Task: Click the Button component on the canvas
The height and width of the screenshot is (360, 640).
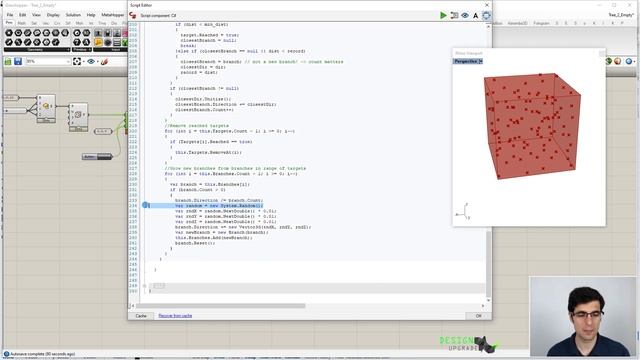Action: point(97,157)
